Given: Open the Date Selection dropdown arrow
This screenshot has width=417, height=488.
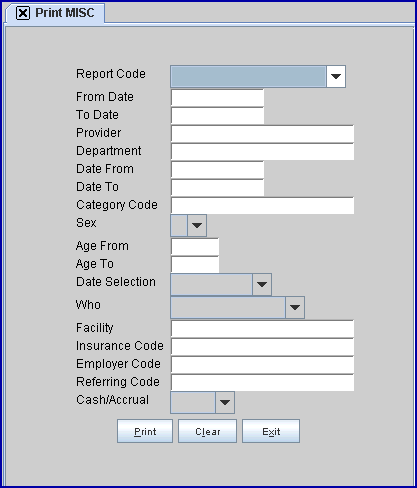Looking at the screenshot, I should point(262,284).
